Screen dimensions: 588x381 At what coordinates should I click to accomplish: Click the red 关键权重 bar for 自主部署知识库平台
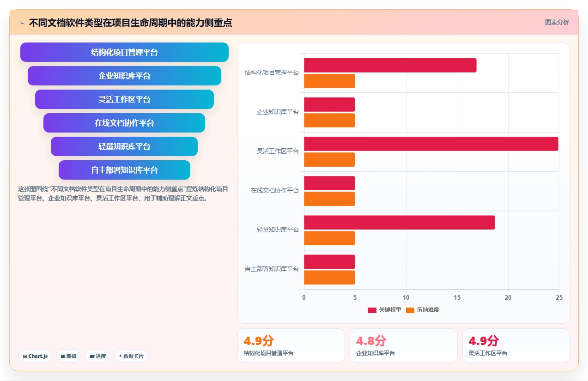pos(329,261)
